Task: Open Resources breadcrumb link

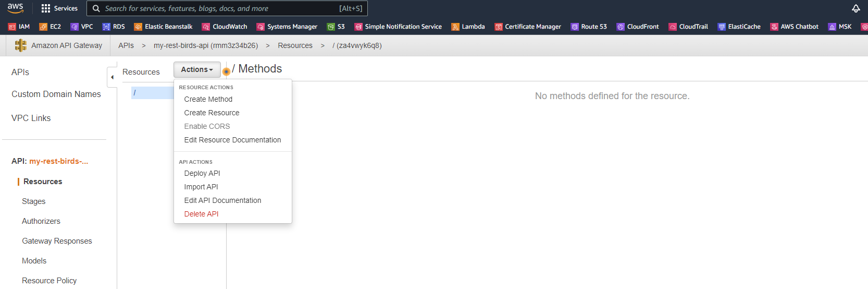Action: [295, 45]
